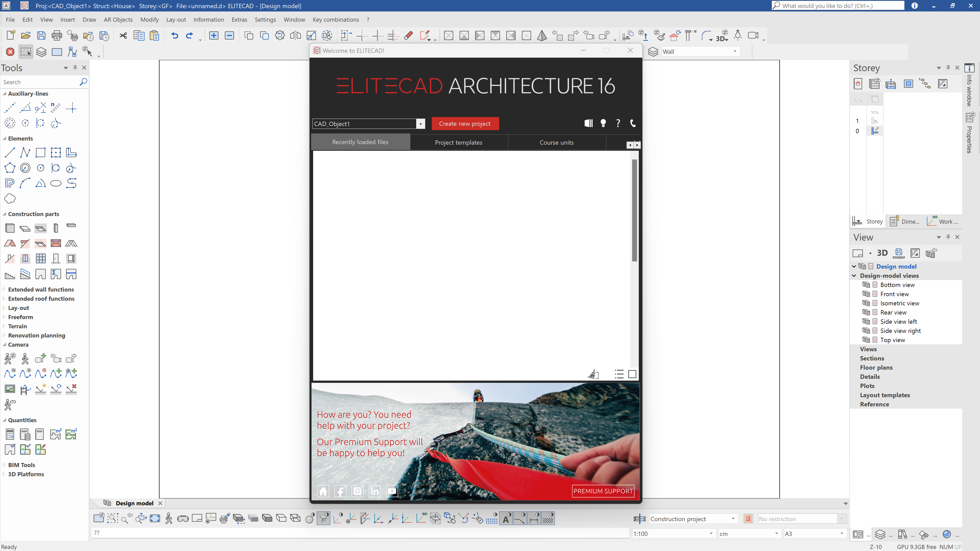Select the Polygon tool in Elements
Image resolution: width=980 pixels, height=551 pixels.
tap(10, 168)
